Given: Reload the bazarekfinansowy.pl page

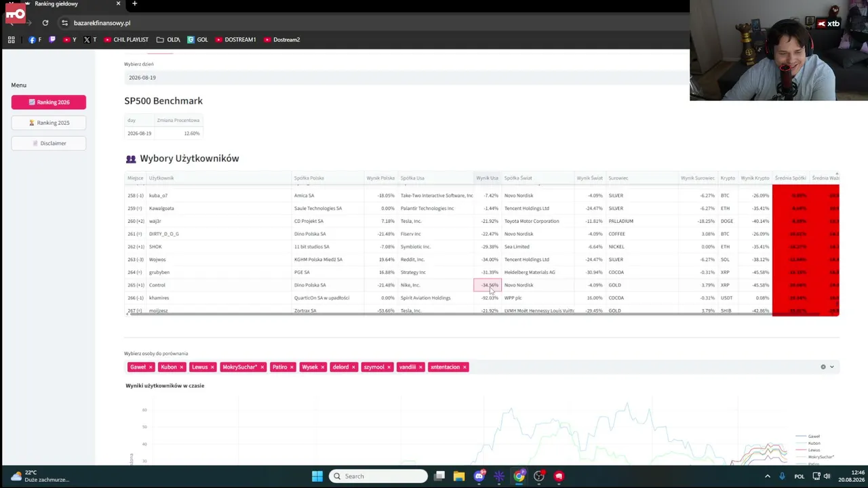Looking at the screenshot, I should point(45,23).
